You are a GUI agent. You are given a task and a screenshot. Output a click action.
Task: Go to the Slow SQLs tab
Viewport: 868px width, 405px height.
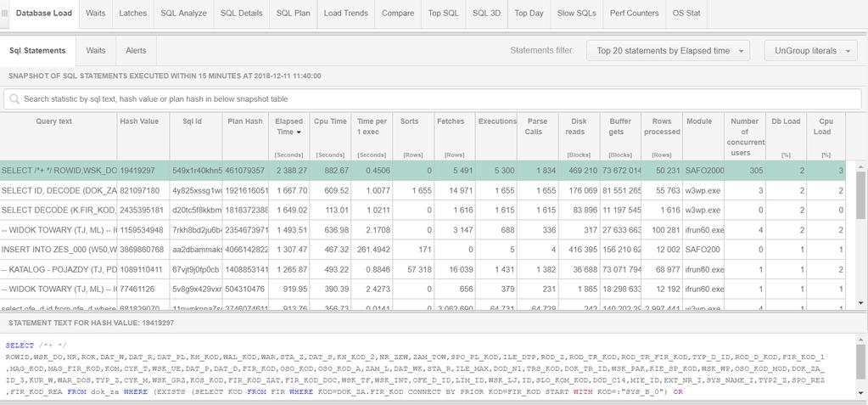click(x=577, y=14)
